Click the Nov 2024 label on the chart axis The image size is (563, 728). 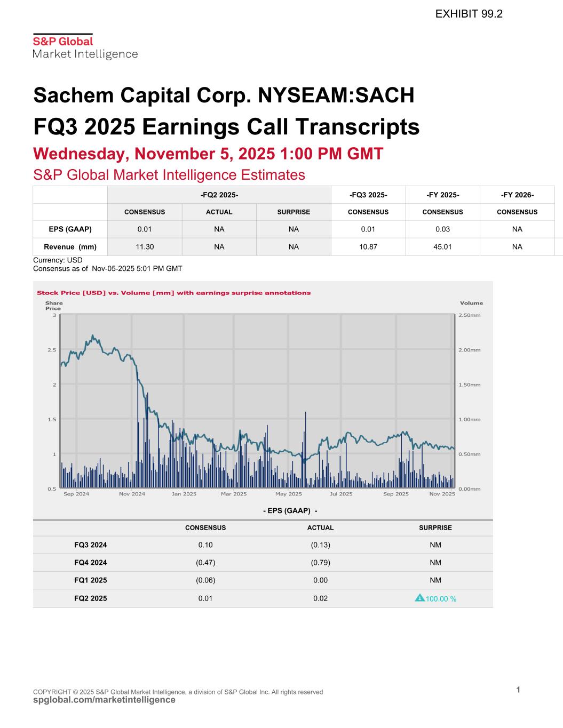[132, 494]
